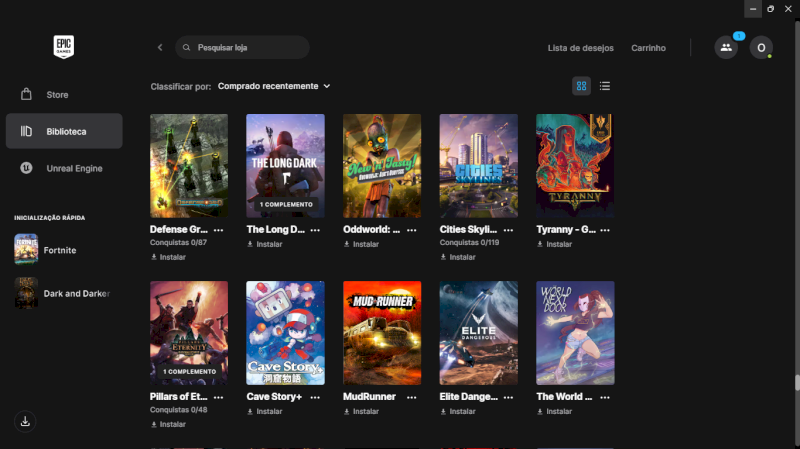Open options for Defense Grid

[218, 230]
